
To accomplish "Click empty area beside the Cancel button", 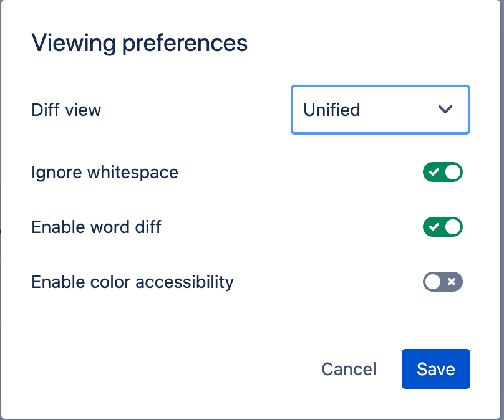I will click(193, 369).
